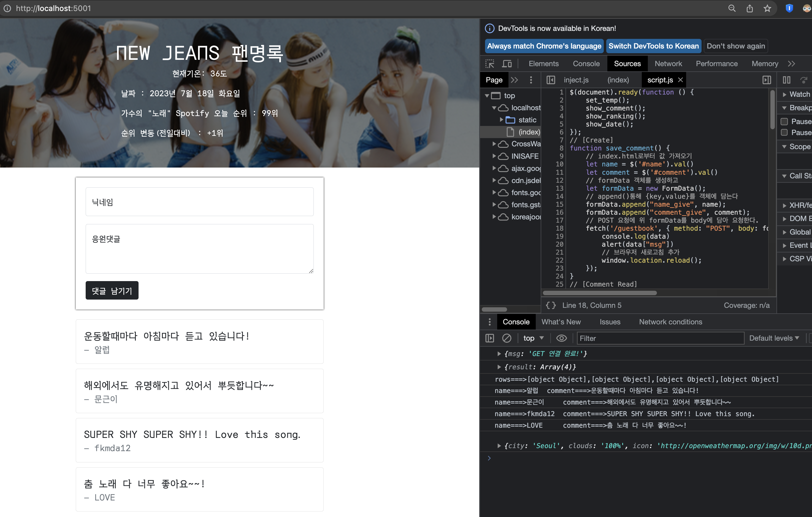Toggle the device toolbar icon

tap(507, 63)
